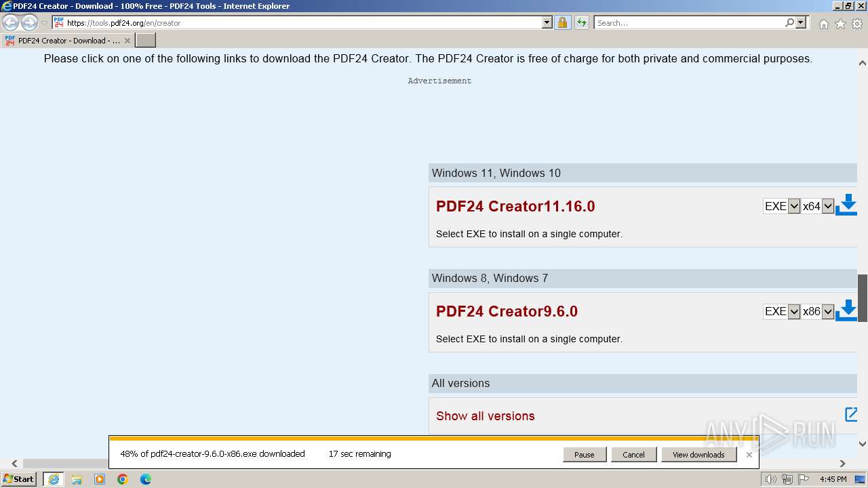Click the scroll down arrow of page

863,444
